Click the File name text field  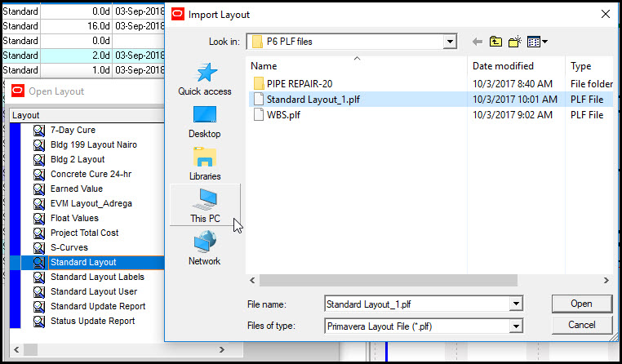click(x=415, y=304)
